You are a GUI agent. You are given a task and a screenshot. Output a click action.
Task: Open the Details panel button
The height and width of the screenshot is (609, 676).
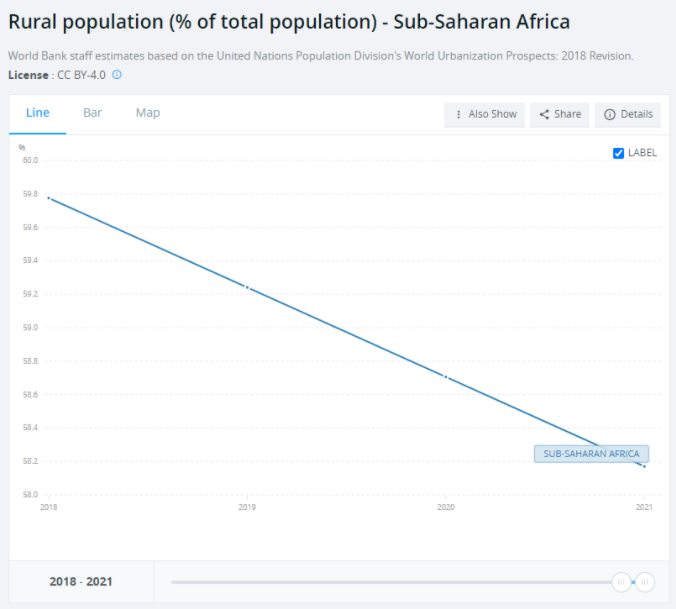pyautogui.click(x=628, y=114)
